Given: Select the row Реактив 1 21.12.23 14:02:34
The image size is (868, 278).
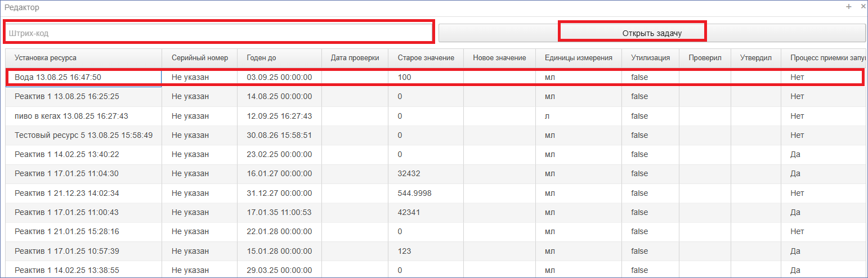Looking at the screenshot, I should tap(436, 193).
